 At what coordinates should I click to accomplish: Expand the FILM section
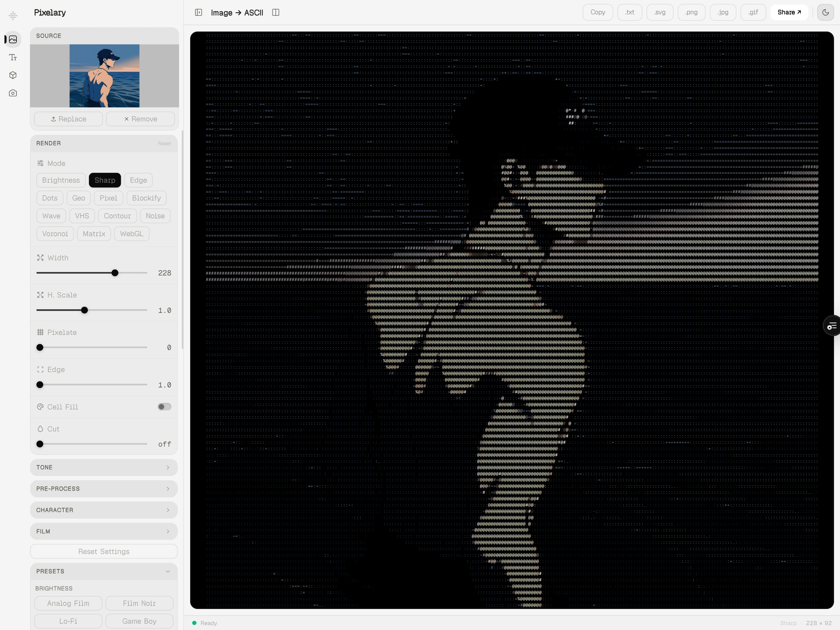(104, 531)
